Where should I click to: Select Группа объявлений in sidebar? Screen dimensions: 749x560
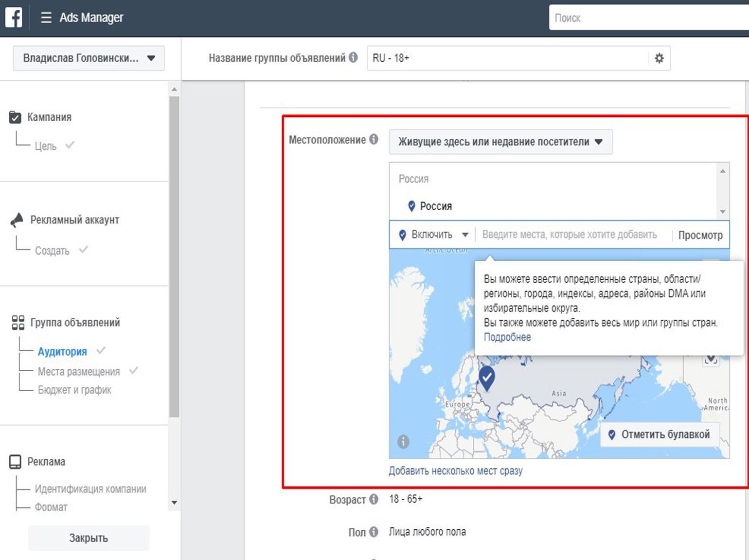[75, 323]
